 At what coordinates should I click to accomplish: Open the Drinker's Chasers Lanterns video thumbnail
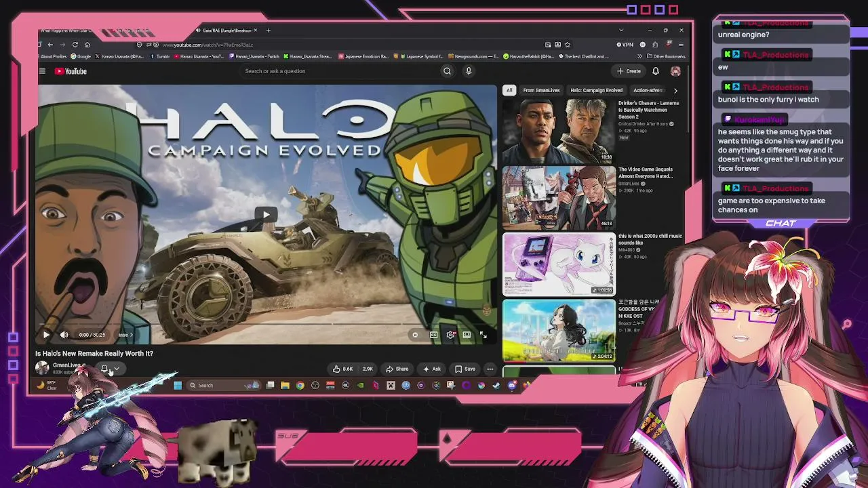[x=559, y=131]
